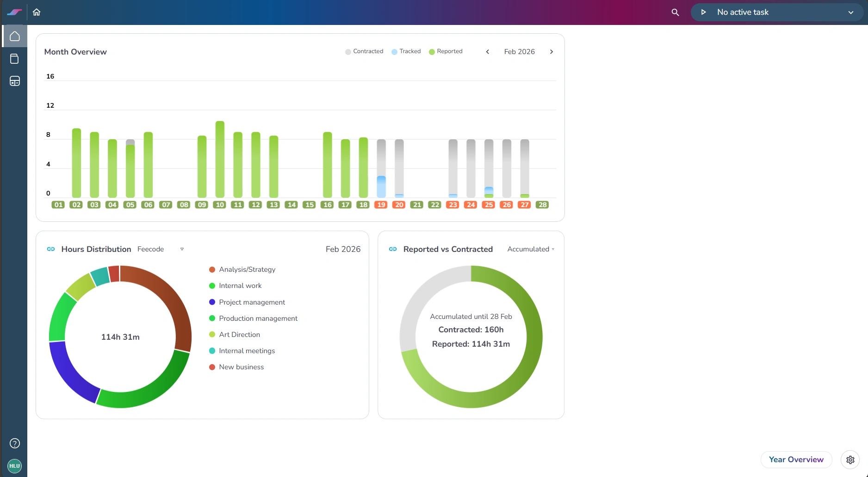The height and width of the screenshot is (477, 868).
Task: Expand the No active task dropdown
Action: (x=850, y=12)
